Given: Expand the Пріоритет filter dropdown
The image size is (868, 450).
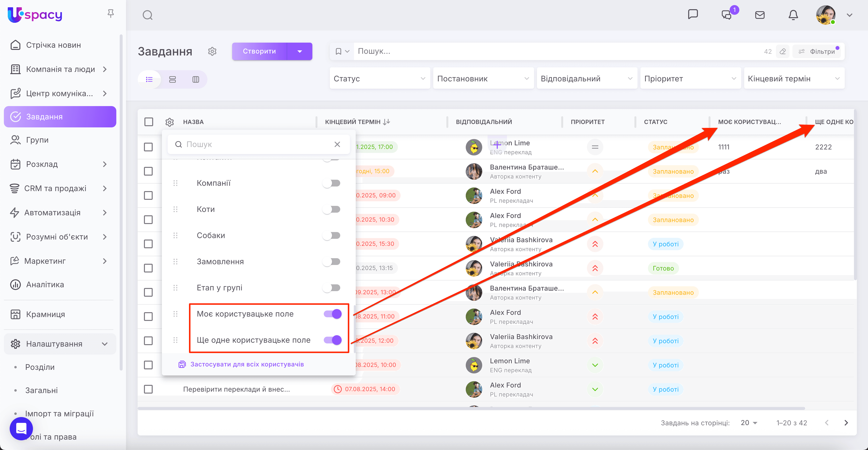Looking at the screenshot, I should pos(690,79).
